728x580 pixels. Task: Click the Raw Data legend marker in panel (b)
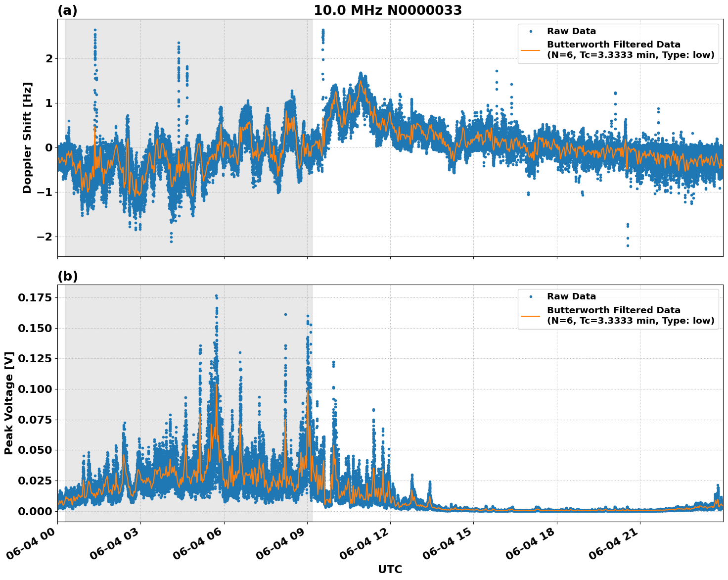pos(531,295)
